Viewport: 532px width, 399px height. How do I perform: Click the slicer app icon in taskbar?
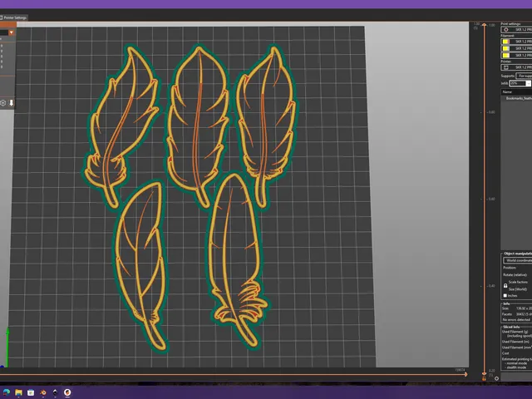[67, 392]
